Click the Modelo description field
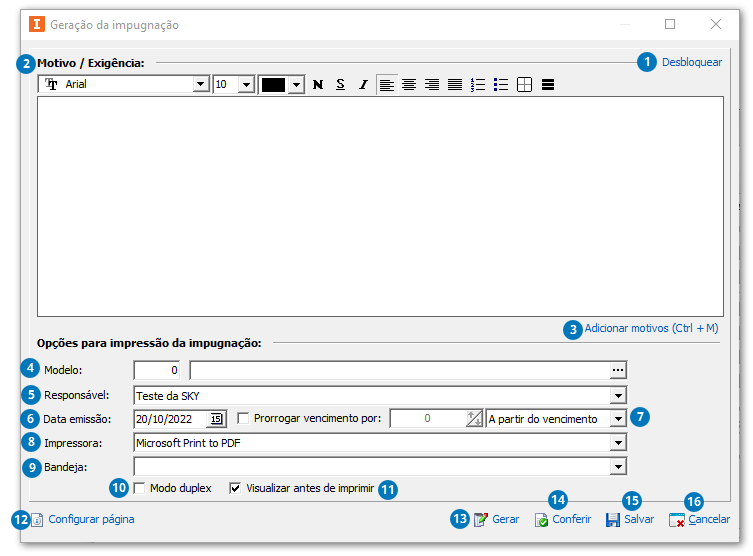The height and width of the screenshot is (556, 753). (400, 370)
